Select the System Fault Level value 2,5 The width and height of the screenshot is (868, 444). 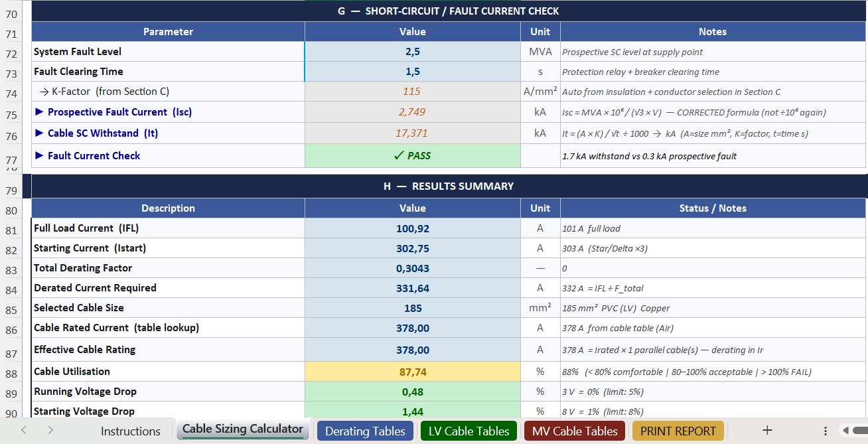tap(413, 52)
